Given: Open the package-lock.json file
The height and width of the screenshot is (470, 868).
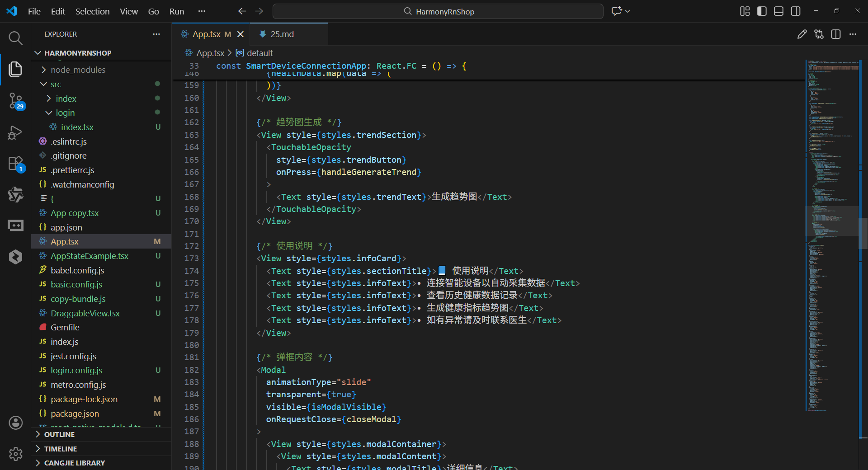Looking at the screenshot, I should tap(101, 399).
